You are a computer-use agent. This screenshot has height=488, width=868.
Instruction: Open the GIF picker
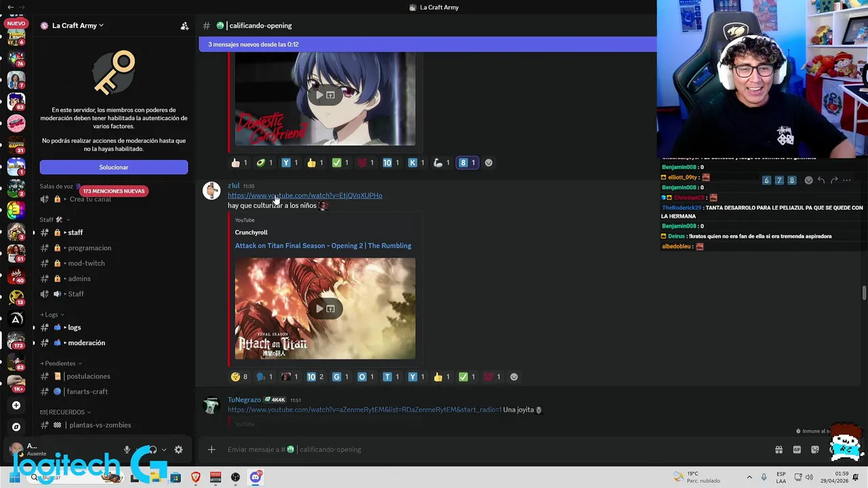[x=797, y=449]
